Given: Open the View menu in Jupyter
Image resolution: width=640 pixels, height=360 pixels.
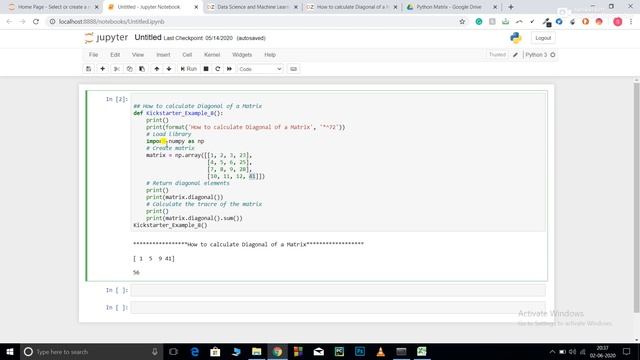Looking at the screenshot, I should tap(138, 55).
